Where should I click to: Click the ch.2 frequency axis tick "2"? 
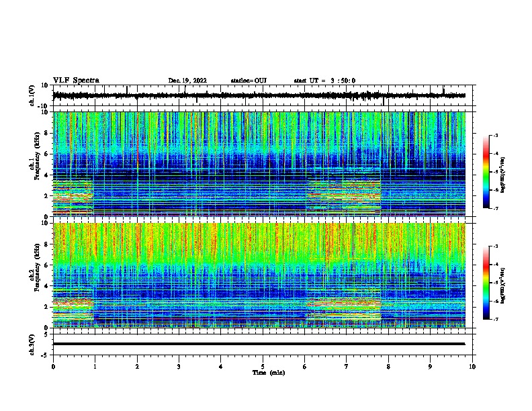click(46, 307)
